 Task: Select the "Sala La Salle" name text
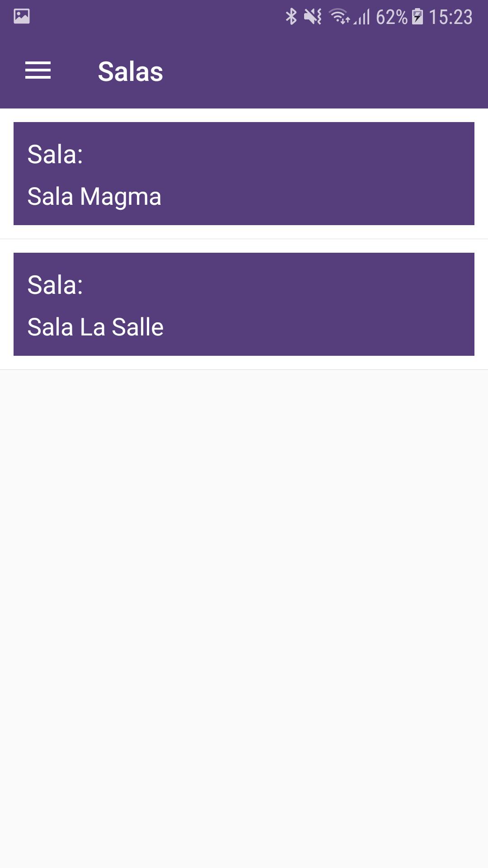point(95,327)
